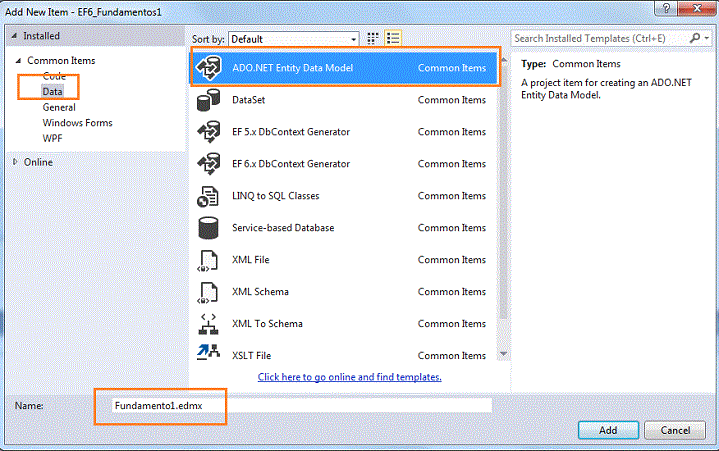
Task: Collapse the Common Items tree node
Action: click(x=18, y=60)
